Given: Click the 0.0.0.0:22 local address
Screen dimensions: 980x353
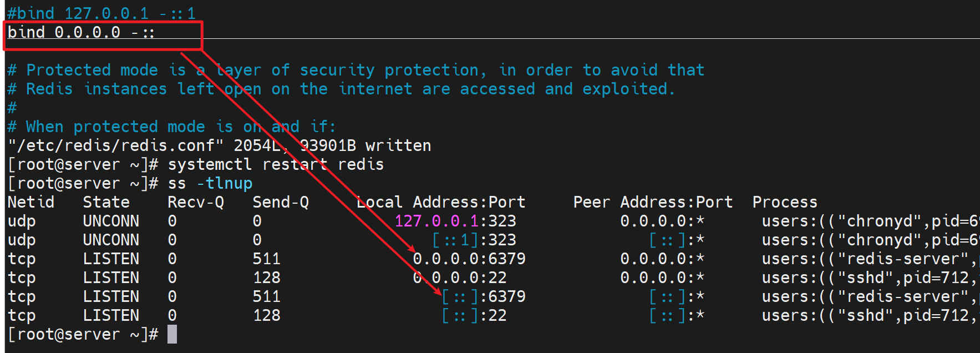Looking at the screenshot, I should coord(460,278).
